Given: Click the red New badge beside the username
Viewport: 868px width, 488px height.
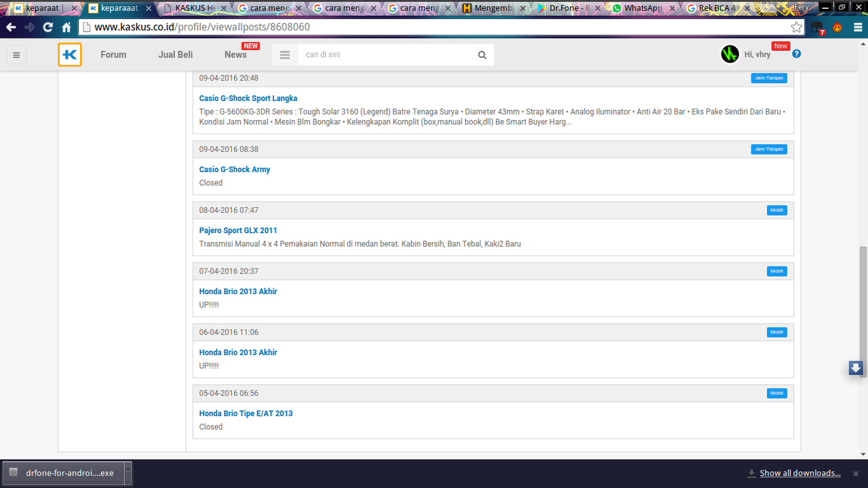Looking at the screenshot, I should click(x=781, y=46).
